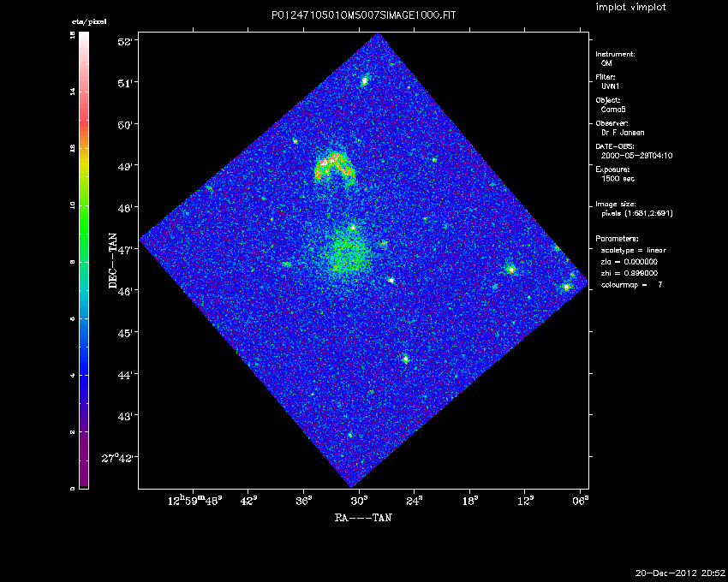Click the instrument value 'OM'
The height and width of the screenshot is (582, 728).
point(606,63)
